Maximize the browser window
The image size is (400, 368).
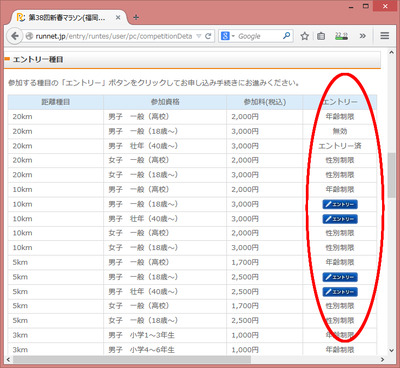pos(366,6)
